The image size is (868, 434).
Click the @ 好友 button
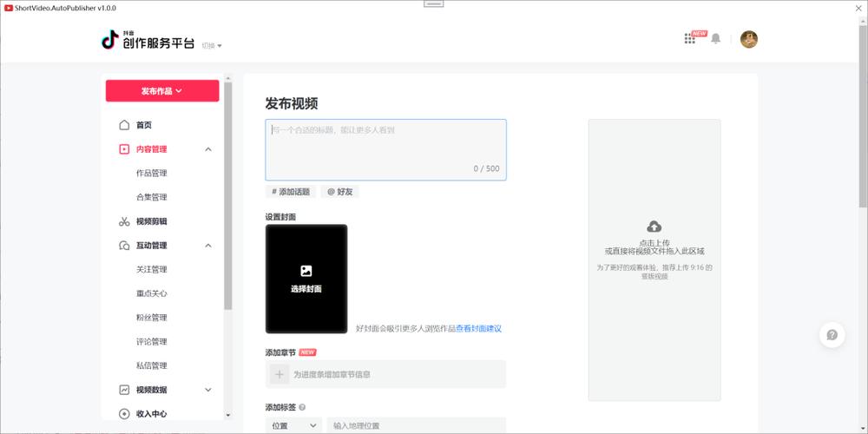click(x=340, y=192)
